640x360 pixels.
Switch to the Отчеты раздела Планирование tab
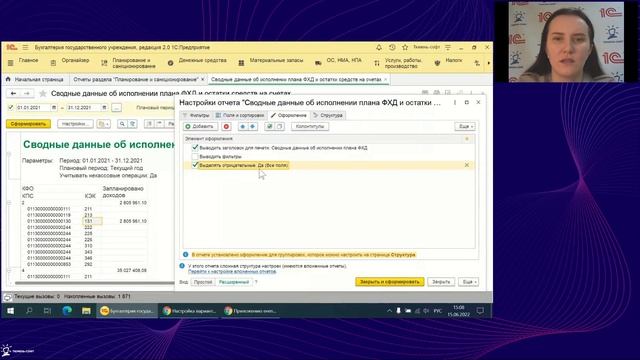click(x=136, y=79)
